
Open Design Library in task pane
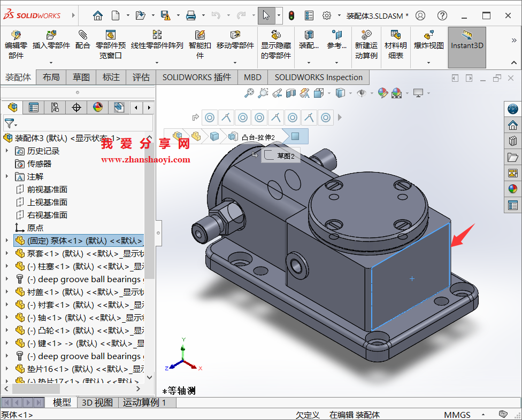tap(513, 141)
